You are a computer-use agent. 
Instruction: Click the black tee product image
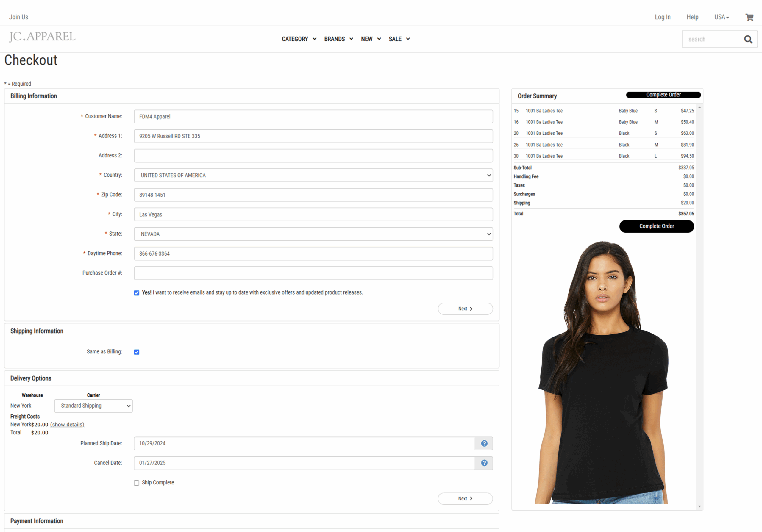click(x=602, y=373)
